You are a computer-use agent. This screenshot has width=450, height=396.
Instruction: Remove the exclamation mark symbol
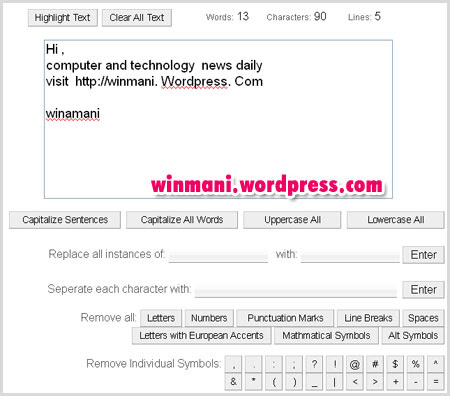[x=335, y=364]
